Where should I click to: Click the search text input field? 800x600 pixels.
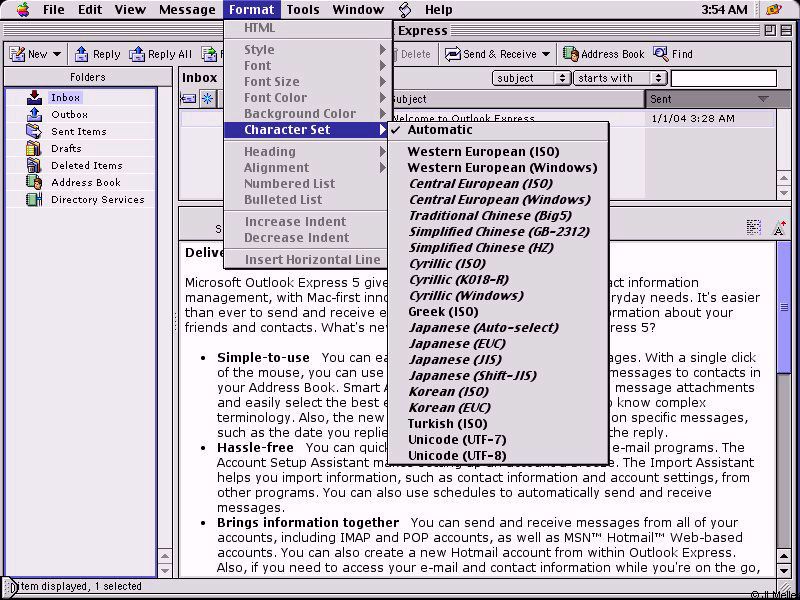click(723, 78)
